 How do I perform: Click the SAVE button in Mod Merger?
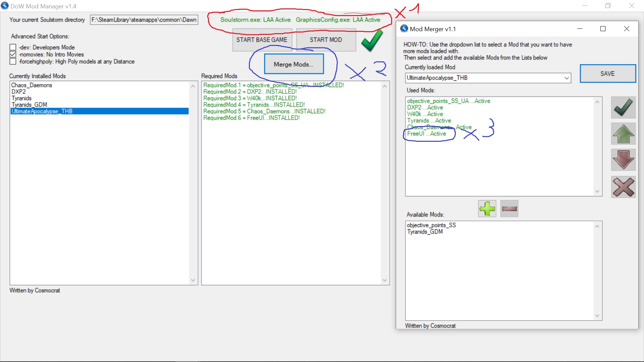coord(607,73)
